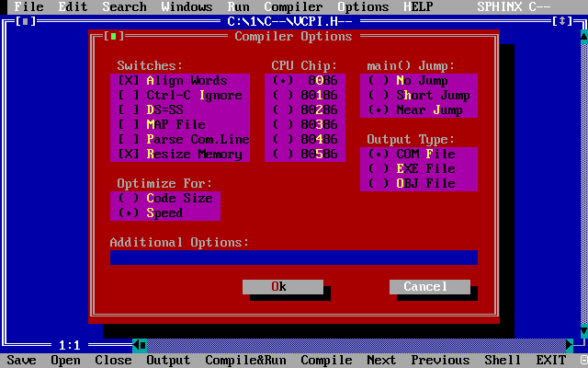
Task: Set output type to COM File
Action: click(x=419, y=155)
